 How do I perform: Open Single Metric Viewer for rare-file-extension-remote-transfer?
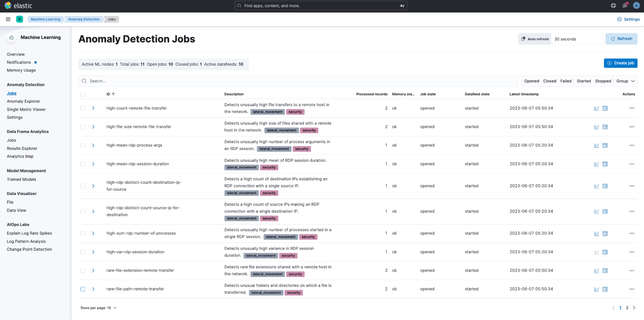[x=597, y=270]
